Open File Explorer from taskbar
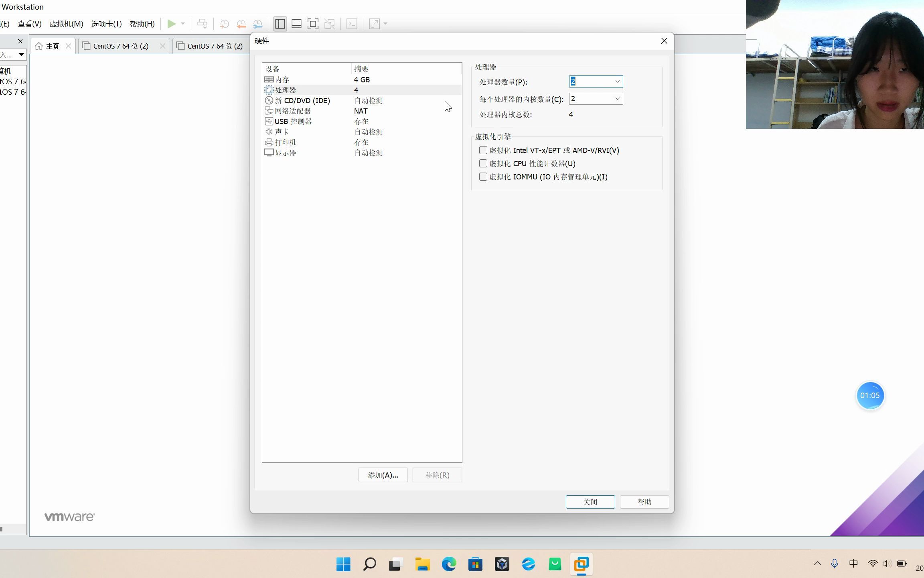The height and width of the screenshot is (578, 924). click(x=422, y=564)
